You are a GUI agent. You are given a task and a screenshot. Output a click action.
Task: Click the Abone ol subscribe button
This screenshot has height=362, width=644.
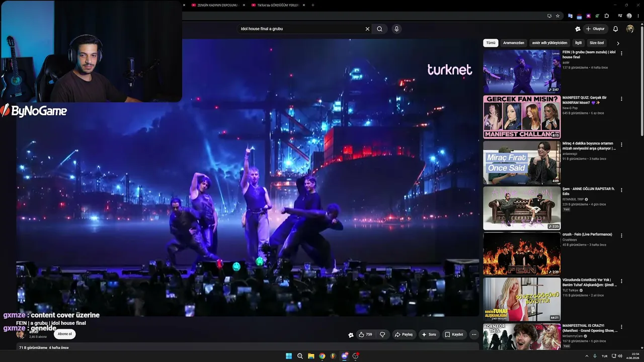64,334
